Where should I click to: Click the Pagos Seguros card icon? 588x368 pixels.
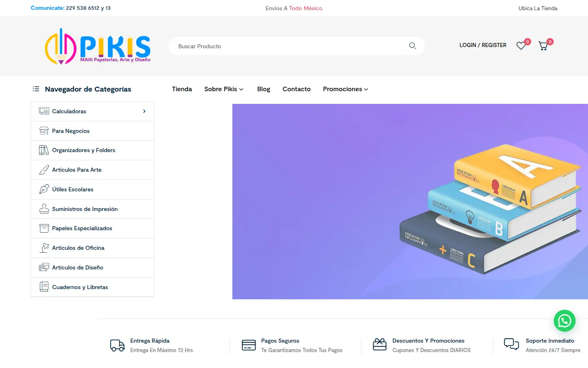tap(249, 345)
